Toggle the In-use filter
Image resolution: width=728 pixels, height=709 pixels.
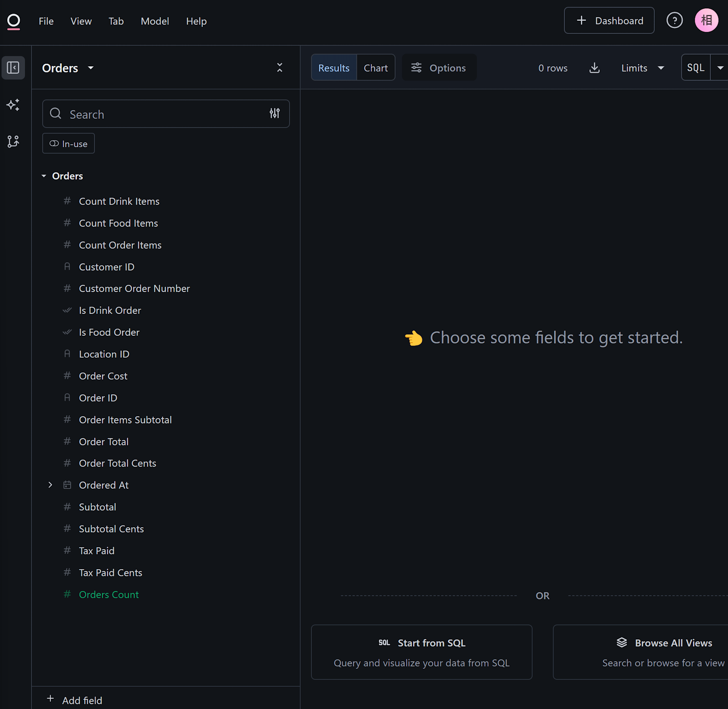pyautogui.click(x=68, y=143)
